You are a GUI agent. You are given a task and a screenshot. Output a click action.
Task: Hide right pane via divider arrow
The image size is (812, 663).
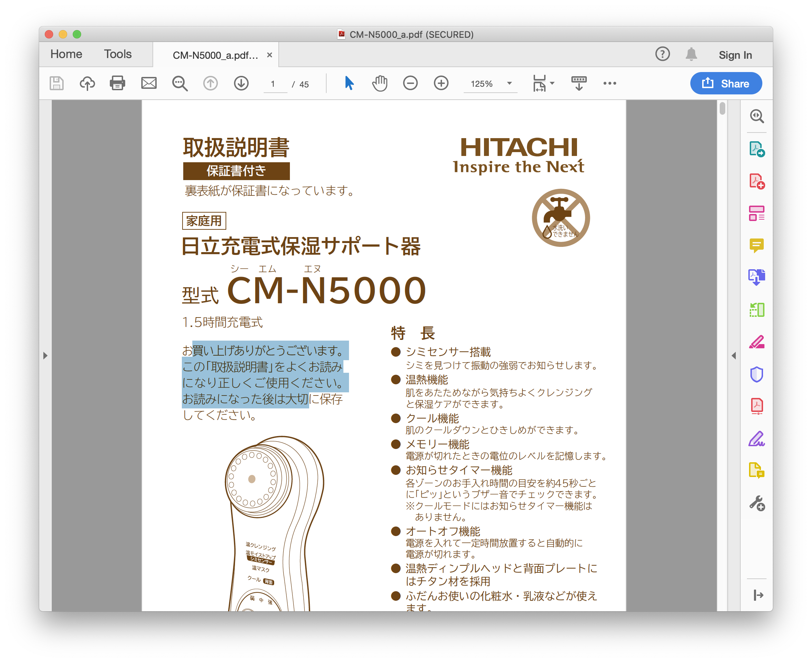coord(734,356)
